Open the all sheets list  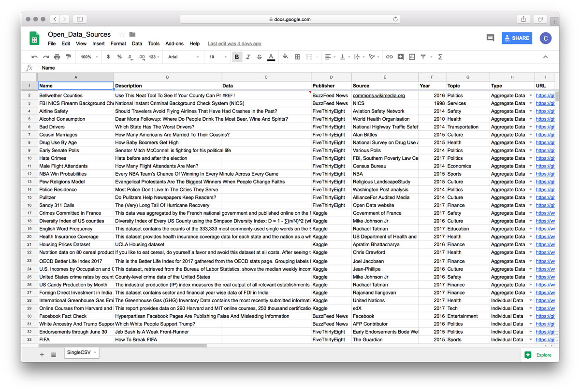(x=53, y=354)
